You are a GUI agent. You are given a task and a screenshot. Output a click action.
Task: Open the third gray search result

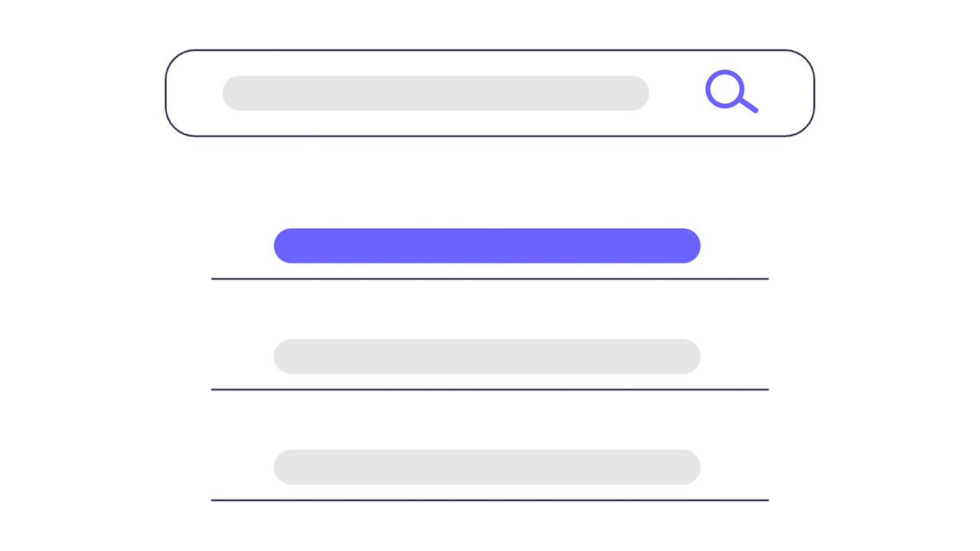pyautogui.click(x=487, y=467)
